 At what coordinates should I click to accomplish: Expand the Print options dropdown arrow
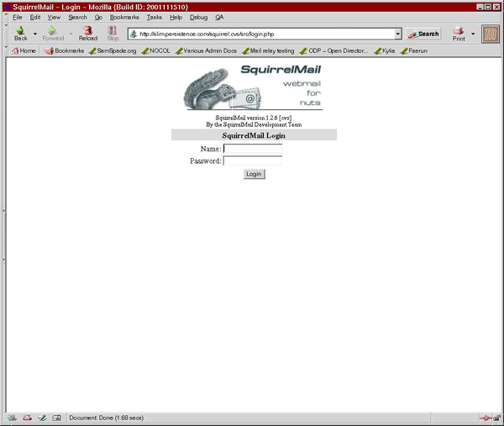pos(473,34)
